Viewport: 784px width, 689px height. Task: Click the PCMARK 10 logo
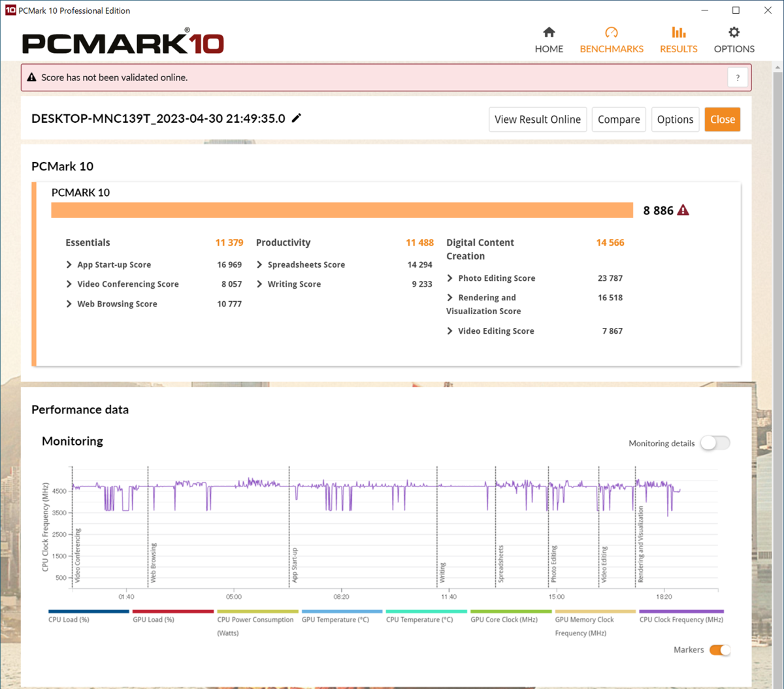(x=123, y=42)
